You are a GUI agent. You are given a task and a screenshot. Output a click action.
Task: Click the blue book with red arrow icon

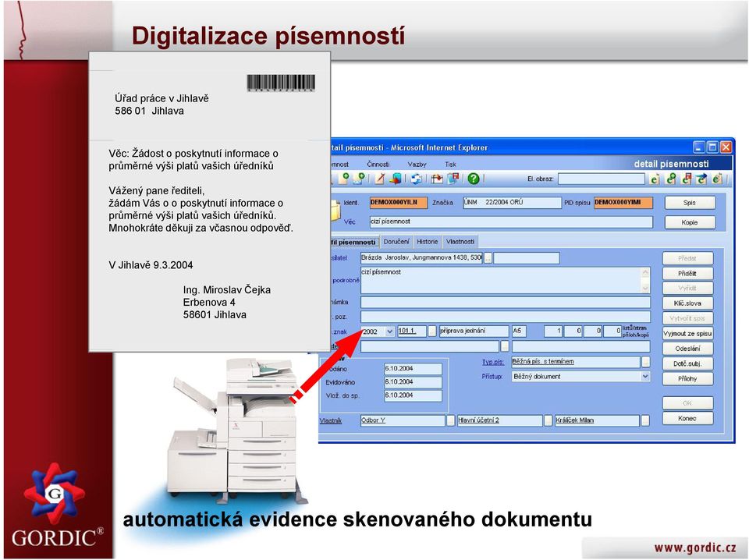395,179
